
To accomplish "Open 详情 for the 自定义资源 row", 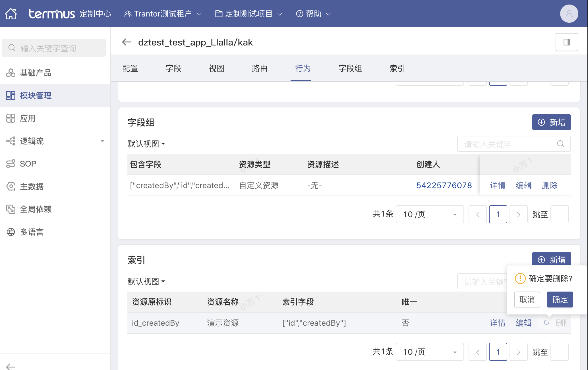I will point(498,185).
